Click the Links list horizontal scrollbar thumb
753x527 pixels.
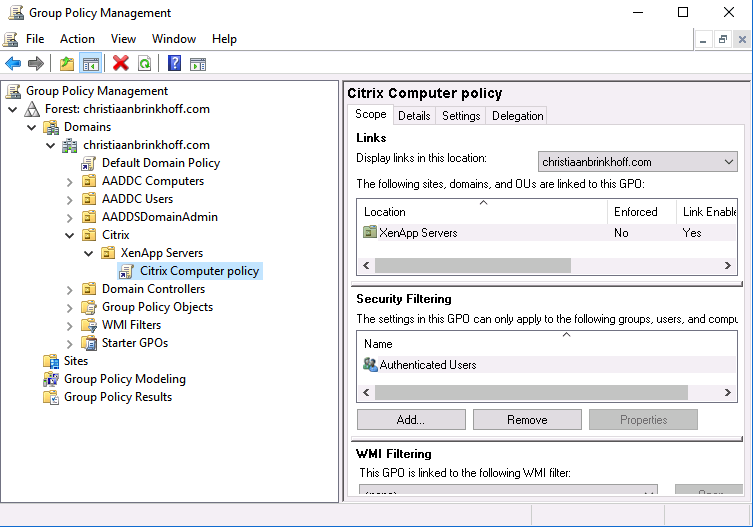coord(473,266)
